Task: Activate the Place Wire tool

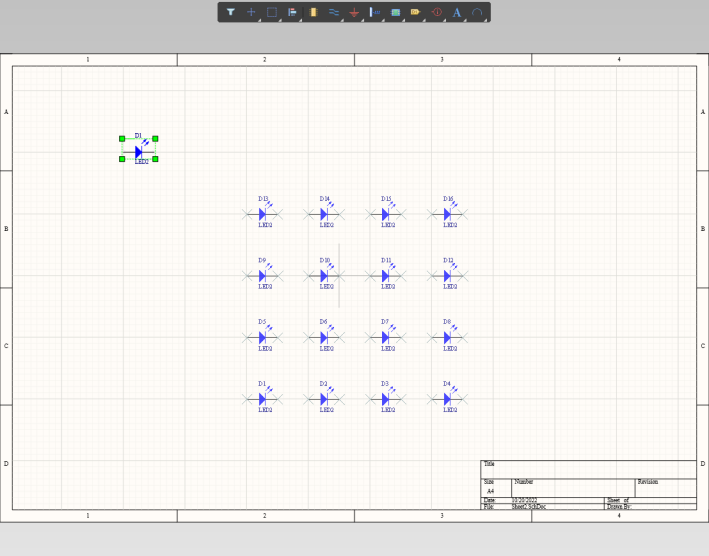Action: click(x=334, y=12)
